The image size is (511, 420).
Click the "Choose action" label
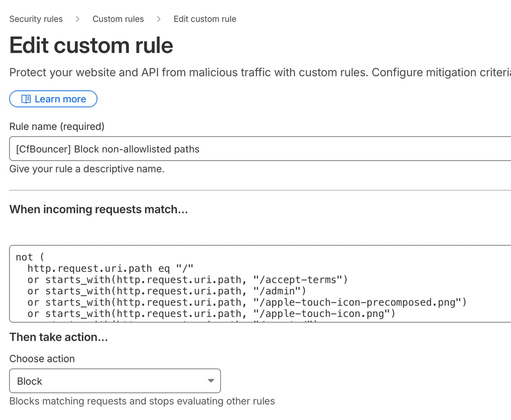pyautogui.click(x=42, y=359)
